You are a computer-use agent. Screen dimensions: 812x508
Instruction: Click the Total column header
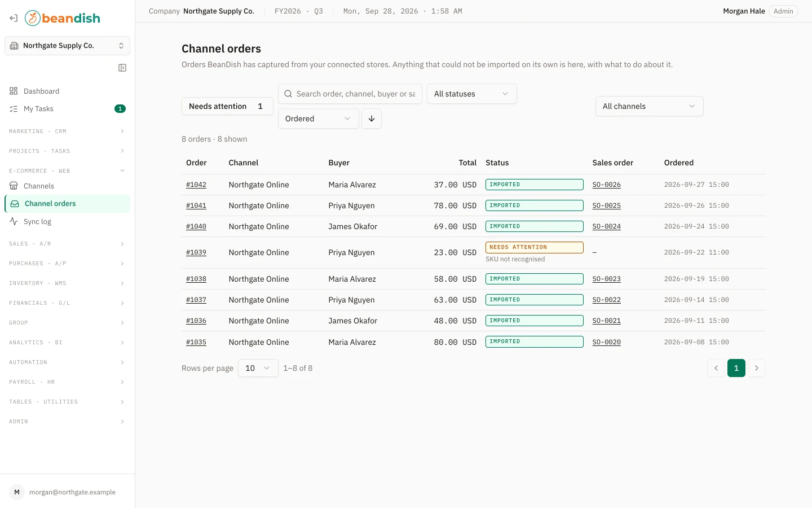467,163
